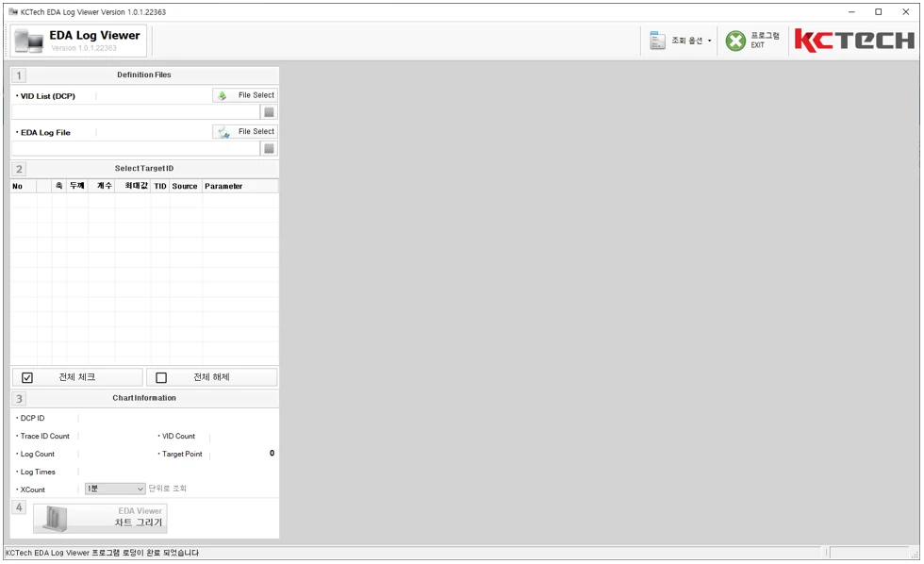924x564 pixels.
Task: Click the green 프로그램 EXIT icon
Action: point(735,41)
